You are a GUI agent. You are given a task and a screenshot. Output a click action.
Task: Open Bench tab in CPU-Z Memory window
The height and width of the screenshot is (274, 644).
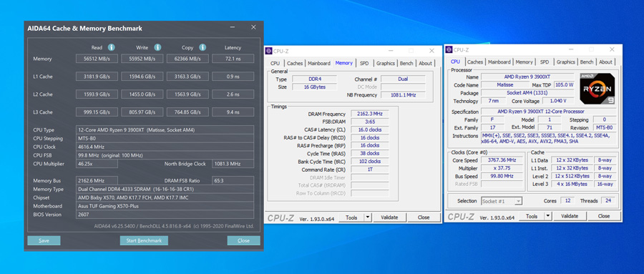[x=406, y=63]
